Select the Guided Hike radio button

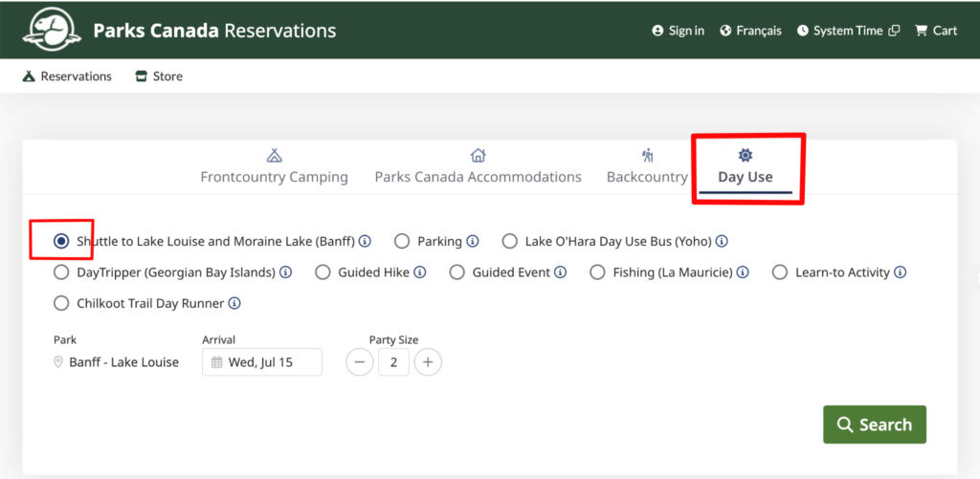point(323,272)
